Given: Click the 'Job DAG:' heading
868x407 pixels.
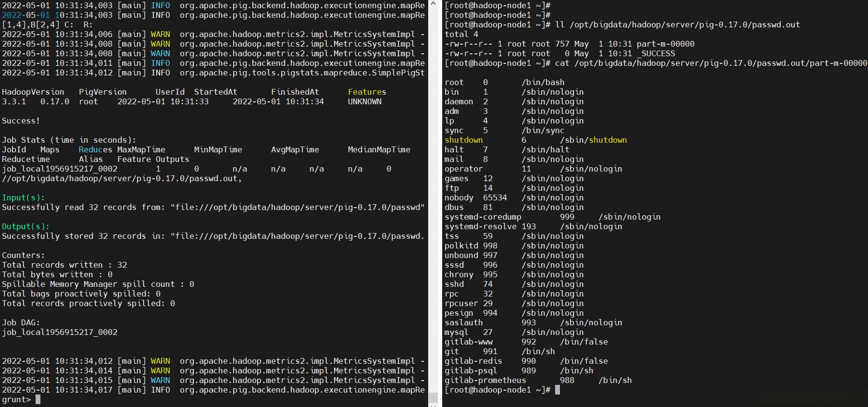Looking at the screenshot, I should [21, 322].
